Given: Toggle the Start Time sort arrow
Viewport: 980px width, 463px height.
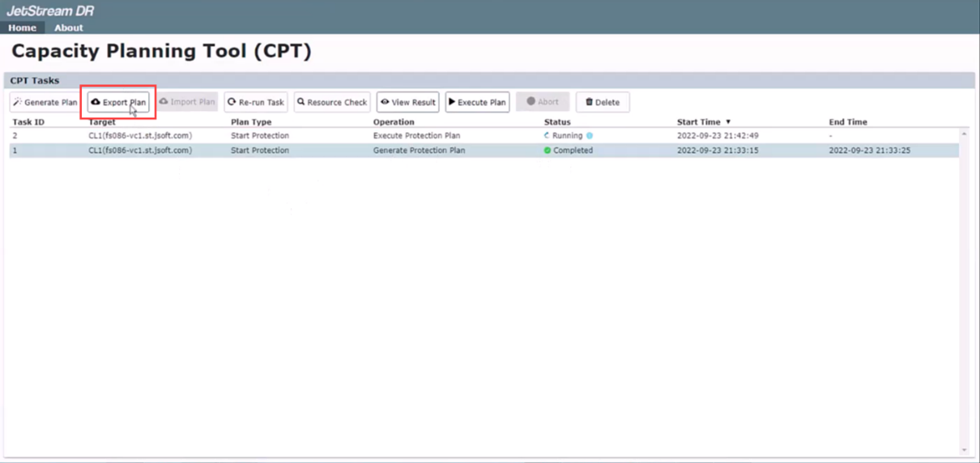Looking at the screenshot, I should tap(728, 122).
